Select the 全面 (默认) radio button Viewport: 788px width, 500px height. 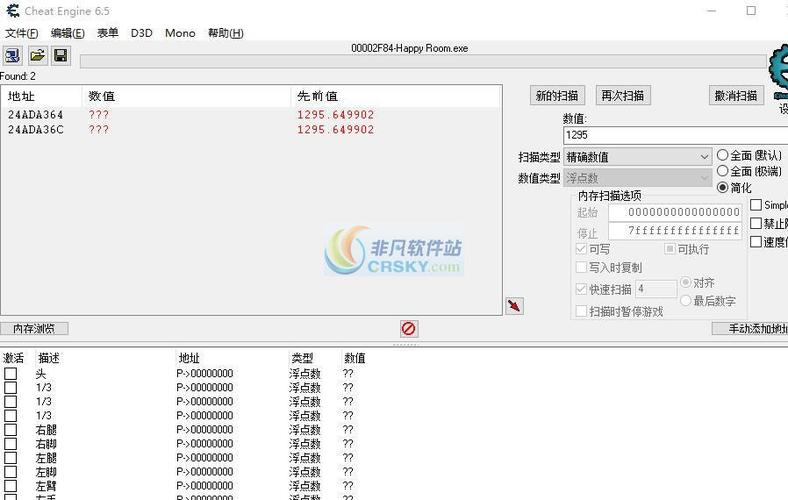723,155
